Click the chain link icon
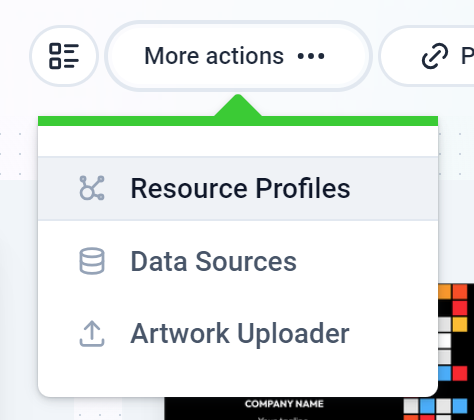The image size is (474, 420). 435,56
